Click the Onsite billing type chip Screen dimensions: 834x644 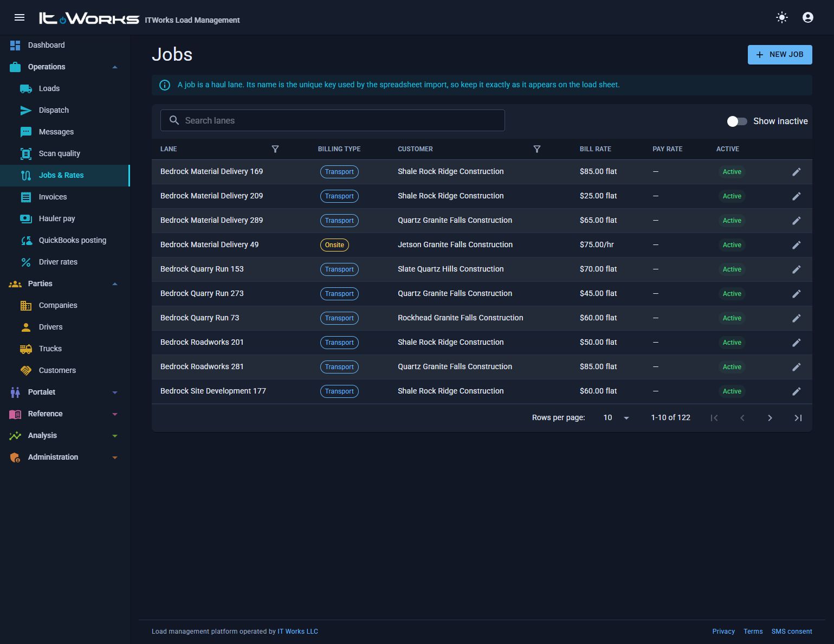pyautogui.click(x=334, y=245)
